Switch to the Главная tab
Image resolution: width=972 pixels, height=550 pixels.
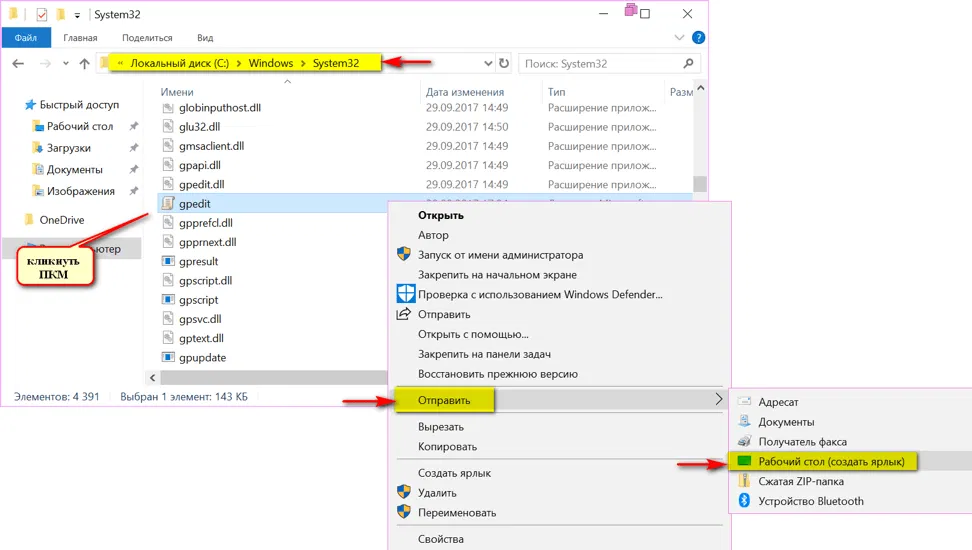click(80, 38)
